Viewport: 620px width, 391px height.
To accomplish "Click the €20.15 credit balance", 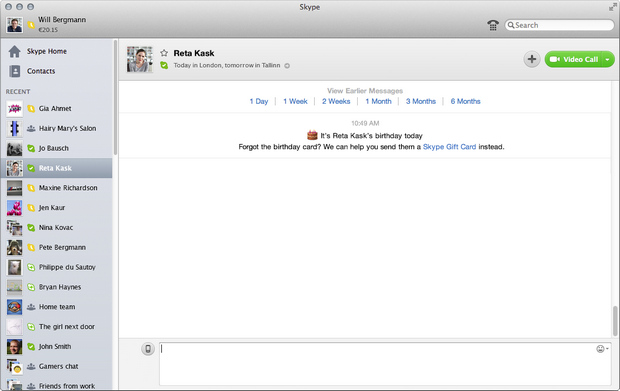I will pyautogui.click(x=48, y=30).
